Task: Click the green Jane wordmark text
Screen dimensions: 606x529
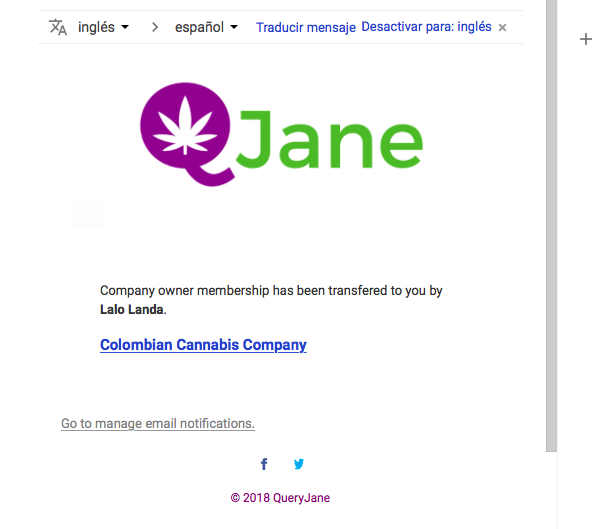Action: click(x=329, y=139)
